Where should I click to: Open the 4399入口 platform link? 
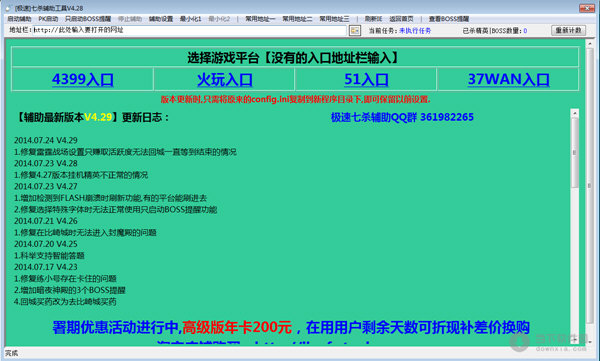(x=83, y=79)
